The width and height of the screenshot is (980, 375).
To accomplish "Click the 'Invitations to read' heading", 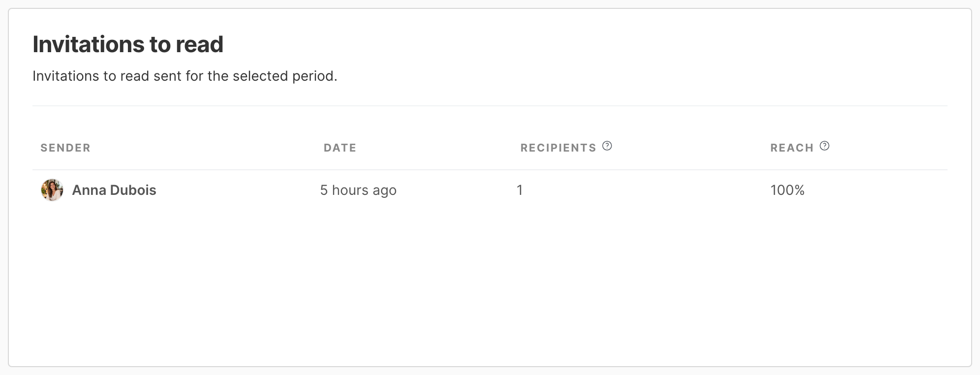I will coord(128,44).
